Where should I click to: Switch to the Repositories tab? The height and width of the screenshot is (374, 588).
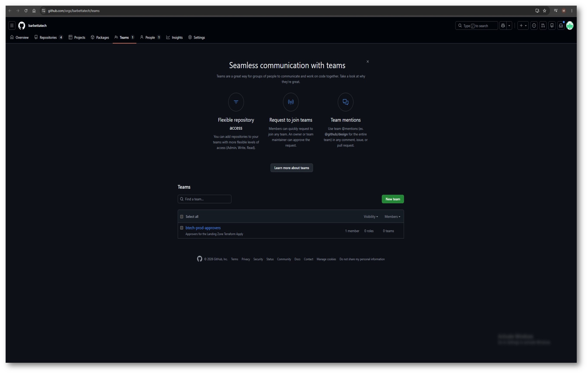point(49,37)
